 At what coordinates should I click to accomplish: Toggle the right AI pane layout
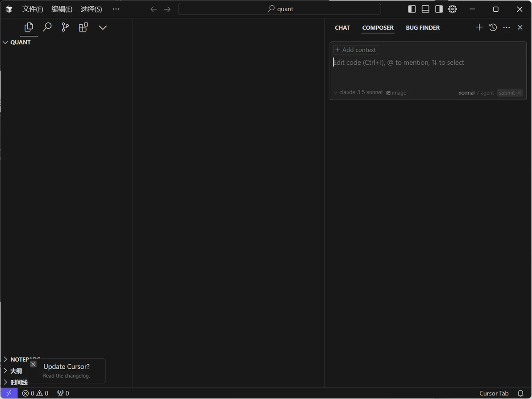pyautogui.click(x=439, y=9)
